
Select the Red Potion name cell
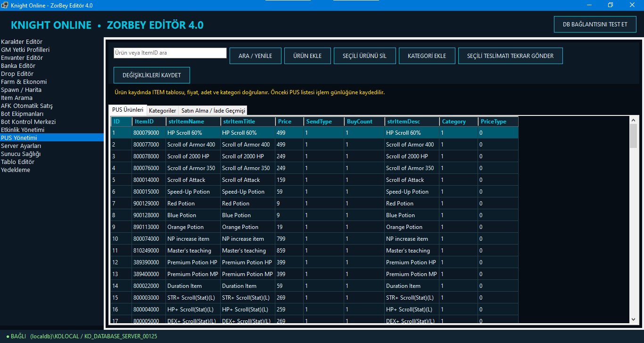[x=193, y=204]
